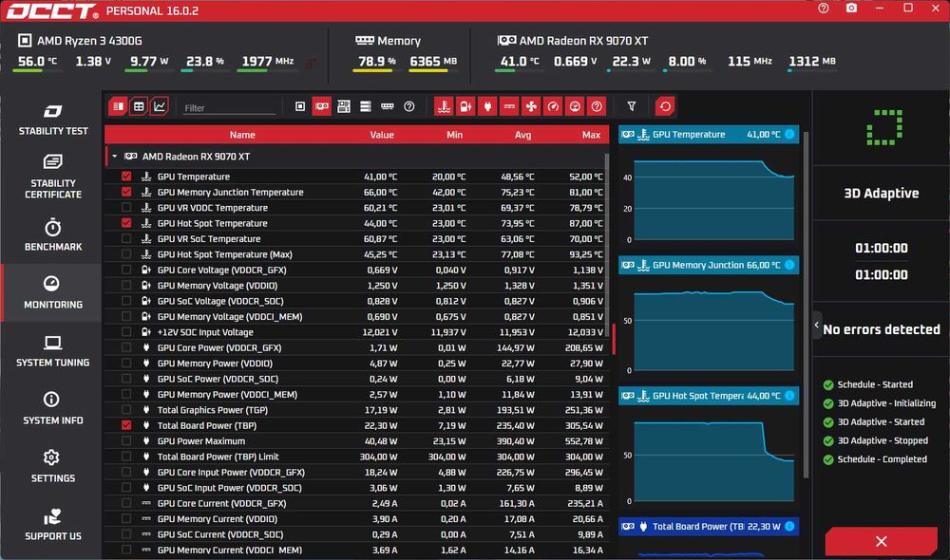Toggle voltage sensor type filter
Screen dimensions: 950x560
pyautogui.click(x=465, y=106)
